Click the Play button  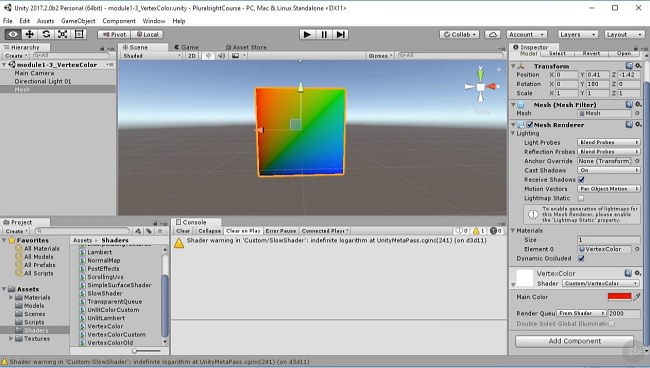pos(307,34)
